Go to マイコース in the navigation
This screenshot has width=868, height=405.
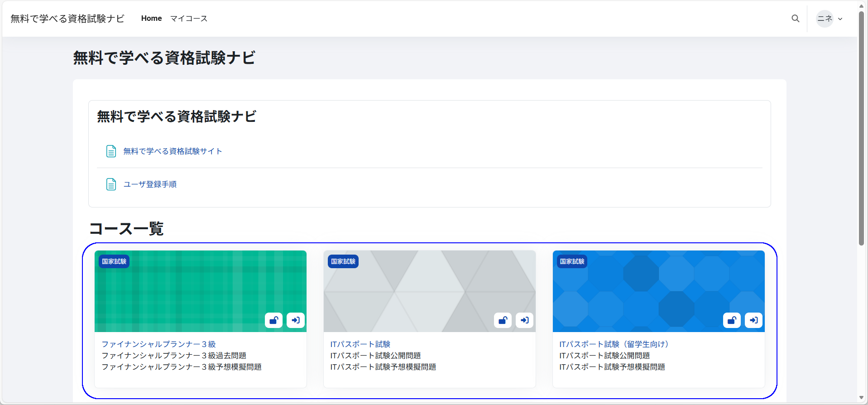point(189,19)
